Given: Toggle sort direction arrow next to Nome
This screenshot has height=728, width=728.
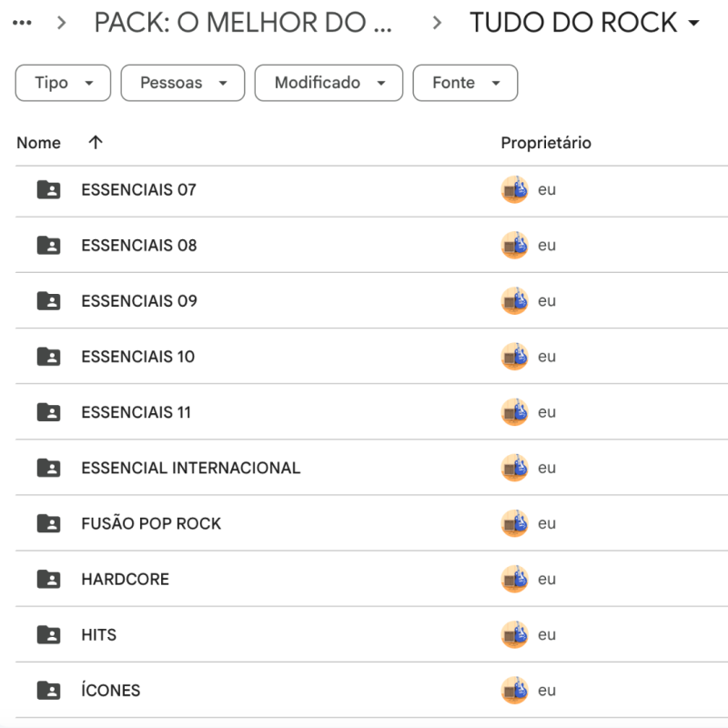Looking at the screenshot, I should pos(96,143).
